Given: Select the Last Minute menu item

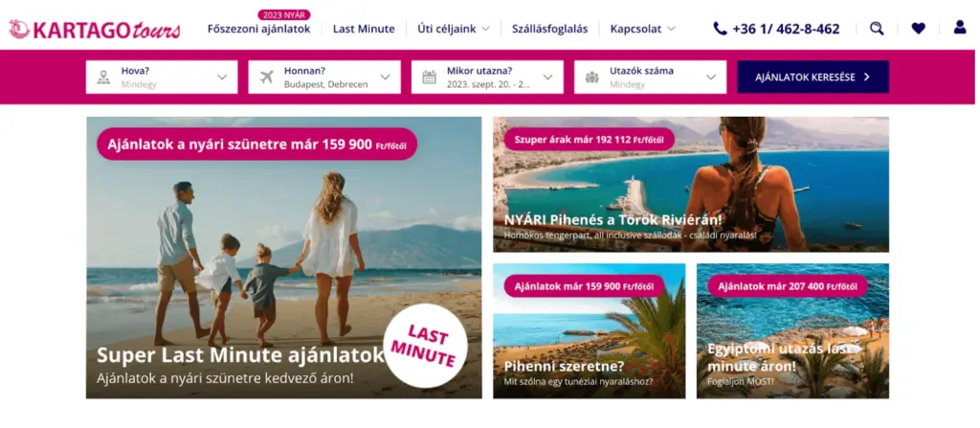Looking at the screenshot, I should tap(364, 29).
